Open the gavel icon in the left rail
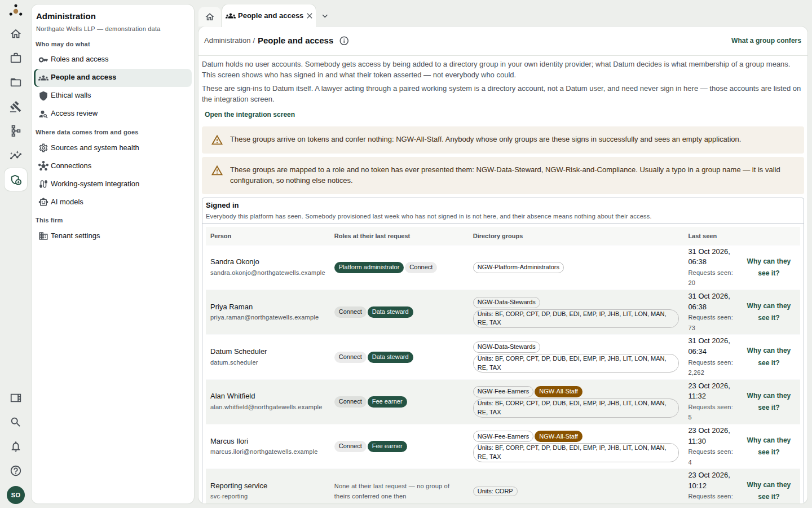Screen dimensions: 812x508 pyautogui.click(x=16, y=107)
